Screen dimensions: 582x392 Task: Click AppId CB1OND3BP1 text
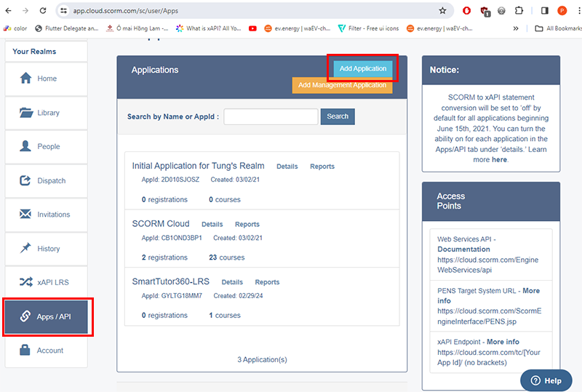pos(172,238)
